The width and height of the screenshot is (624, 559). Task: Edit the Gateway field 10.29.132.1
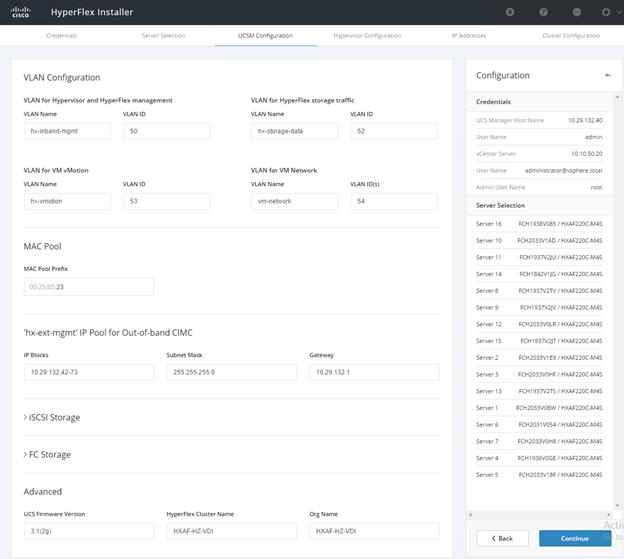374,372
